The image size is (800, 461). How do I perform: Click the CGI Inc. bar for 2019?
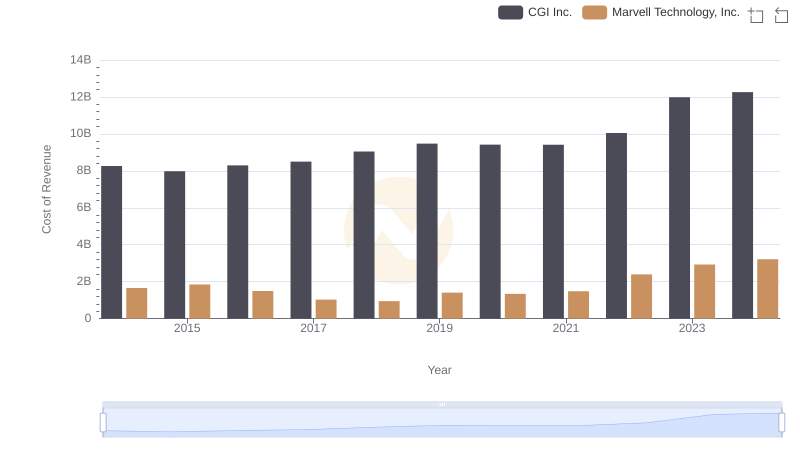(427, 231)
